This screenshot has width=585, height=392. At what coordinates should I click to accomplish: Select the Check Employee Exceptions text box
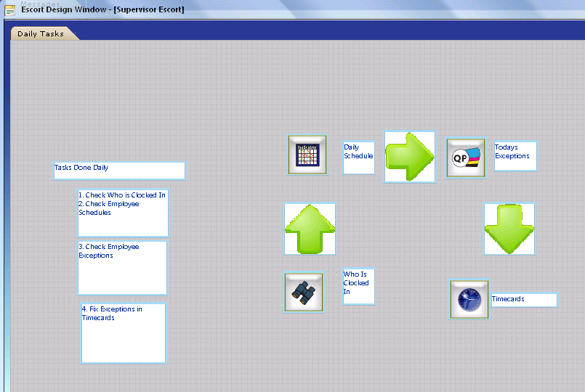pyautogui.click(x=122, y=268)
